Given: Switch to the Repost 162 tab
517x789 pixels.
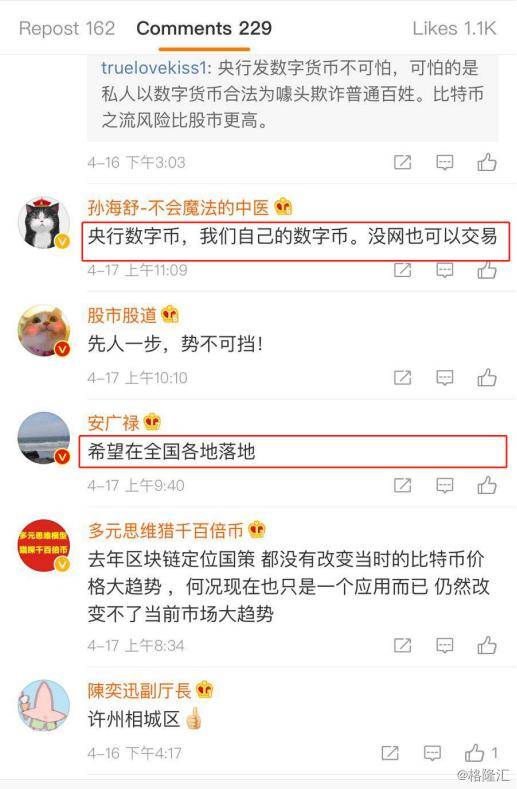Looking at the screenshot, I should tap(67, 28).
